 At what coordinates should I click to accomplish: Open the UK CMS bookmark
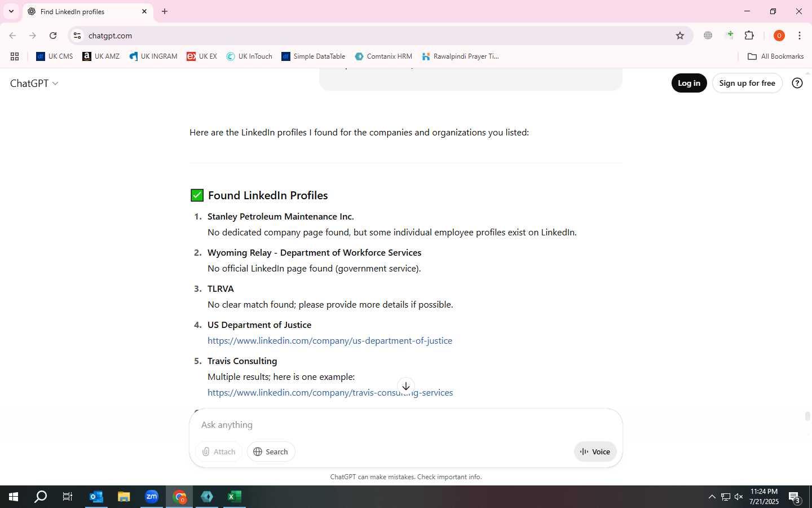click(55, 56)
